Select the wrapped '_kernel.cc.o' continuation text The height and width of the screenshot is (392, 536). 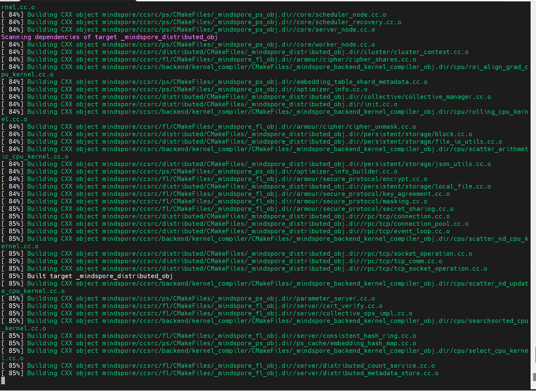pos(24,329)
